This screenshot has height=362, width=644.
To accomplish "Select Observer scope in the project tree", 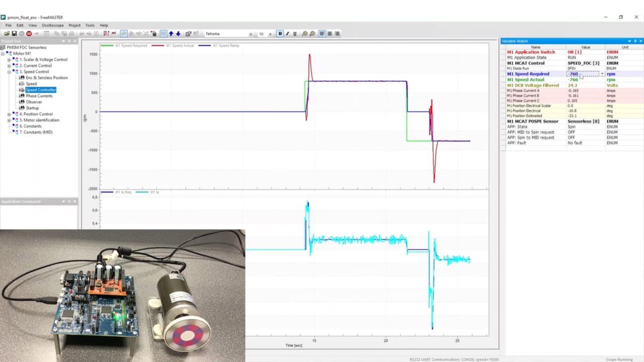I will 34,102.
